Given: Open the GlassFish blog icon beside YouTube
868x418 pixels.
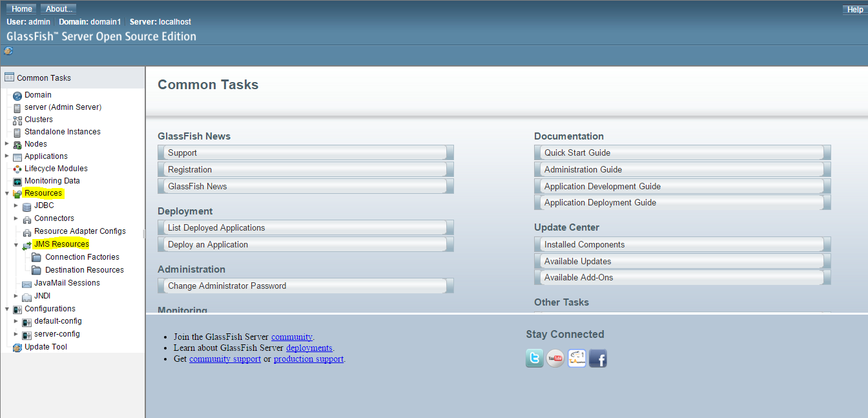Looking at the screenshot, I should point(577,358).
